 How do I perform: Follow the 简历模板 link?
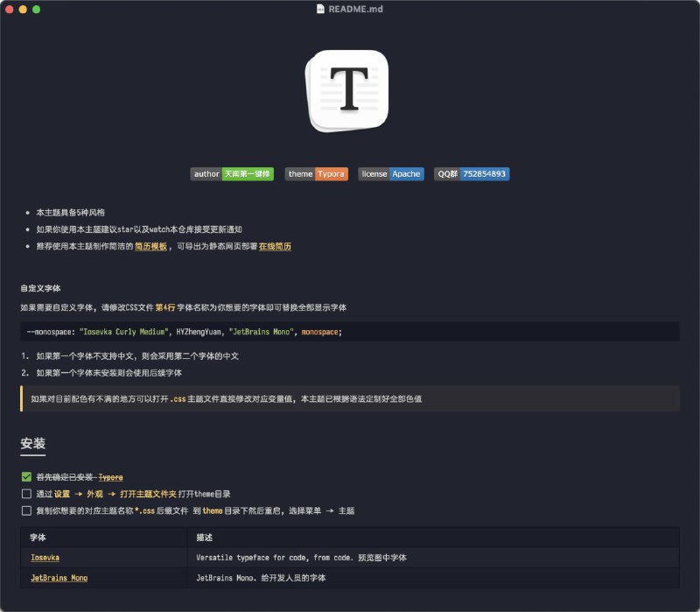click(x=150, y=246)
